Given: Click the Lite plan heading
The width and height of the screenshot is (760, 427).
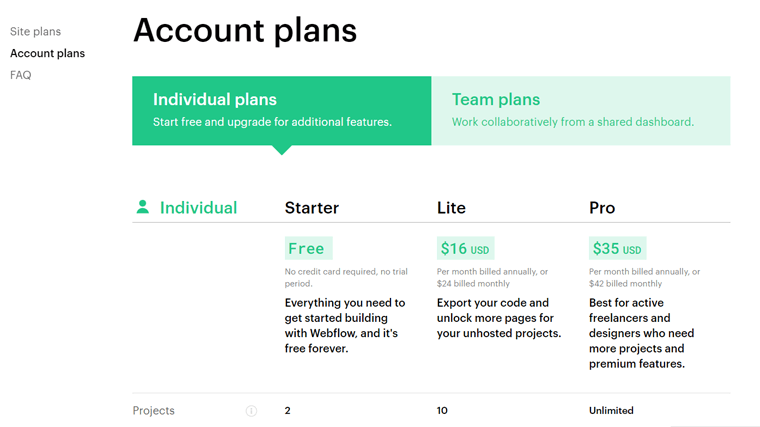Looking at the screenshot, I should pyautogui.click(x=451, y=208).
